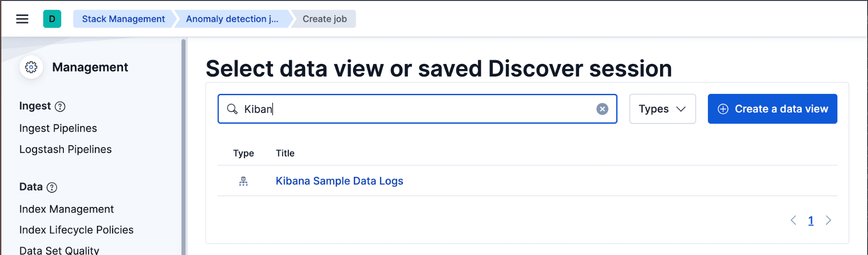868x255 pixels.
Task: Go to next page with right chevron
Action: pos(828,220)
